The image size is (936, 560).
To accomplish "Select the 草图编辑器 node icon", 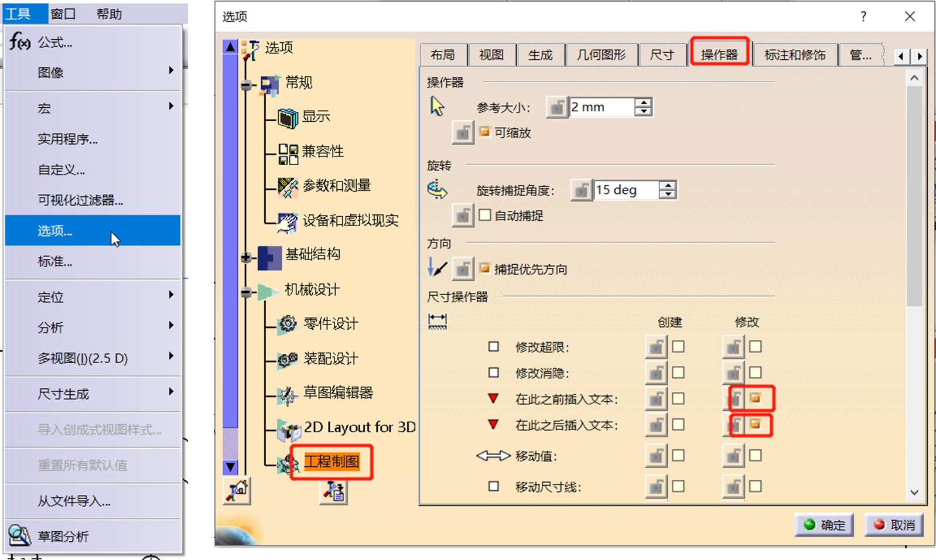I will click(288, 395).
